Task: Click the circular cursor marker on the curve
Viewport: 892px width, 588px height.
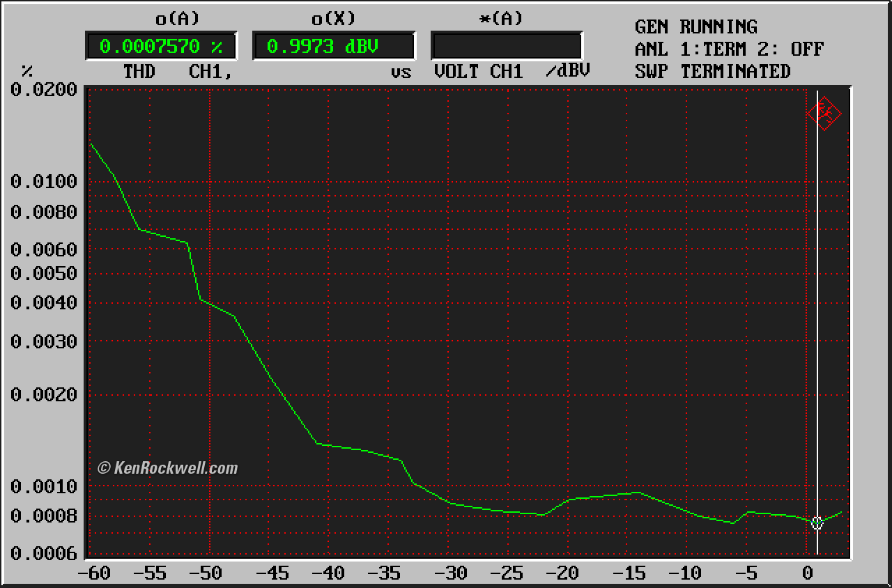Action: 817,523
